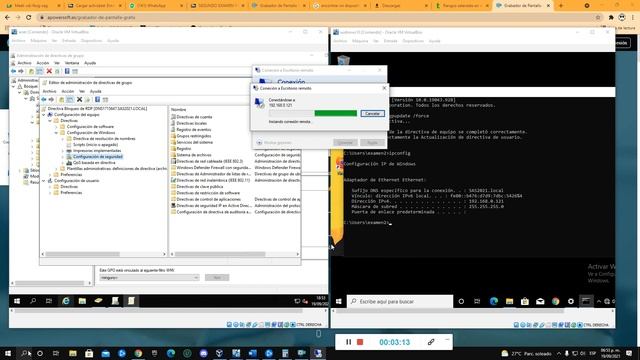Collapse the Directivas node under Configuración del equipo
Screen dimensions: 640x360
pos(50,121)
